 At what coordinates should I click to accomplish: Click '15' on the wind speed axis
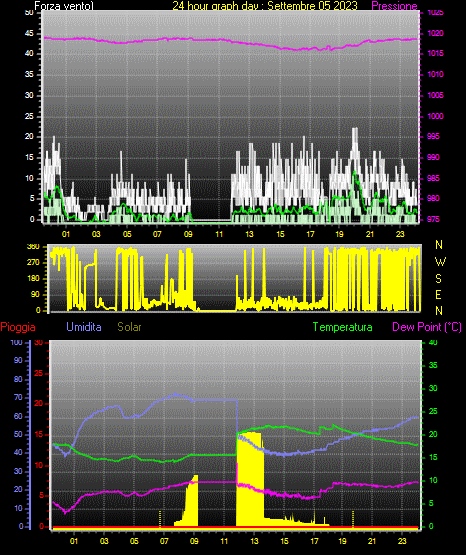tap(29, 157)
